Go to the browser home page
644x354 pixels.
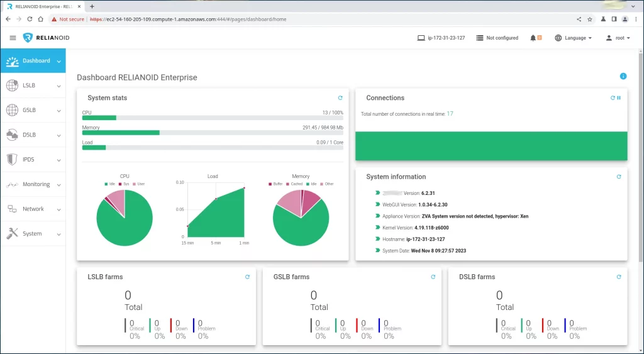coord(40,19)
